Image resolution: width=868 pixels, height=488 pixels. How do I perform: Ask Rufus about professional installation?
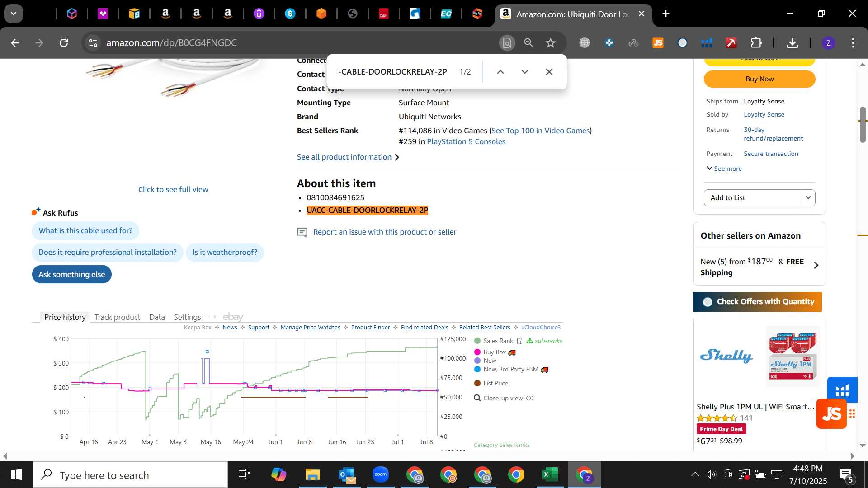[108, 252]
